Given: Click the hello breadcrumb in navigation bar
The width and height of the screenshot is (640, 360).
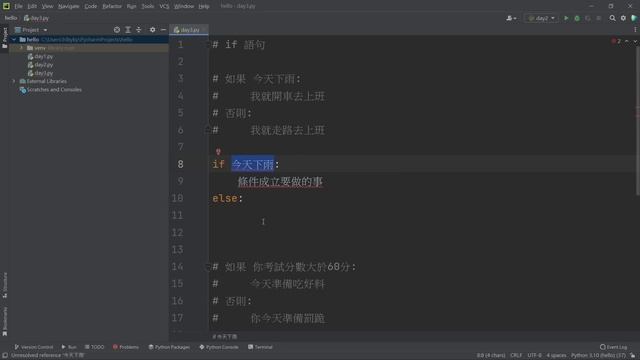Looking at the screenshot, I should [11, 18].
